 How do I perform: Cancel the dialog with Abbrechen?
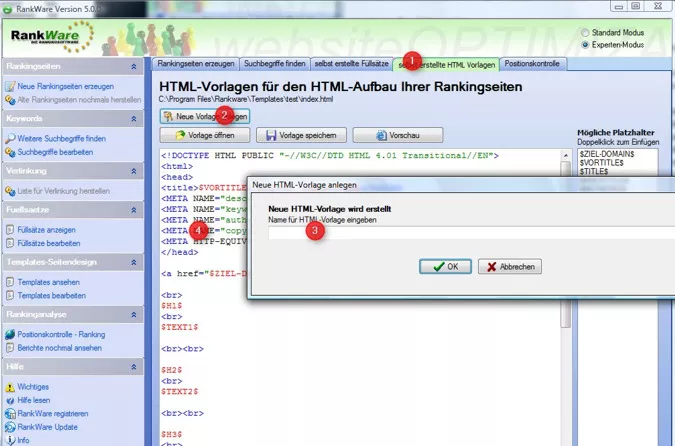510,266
